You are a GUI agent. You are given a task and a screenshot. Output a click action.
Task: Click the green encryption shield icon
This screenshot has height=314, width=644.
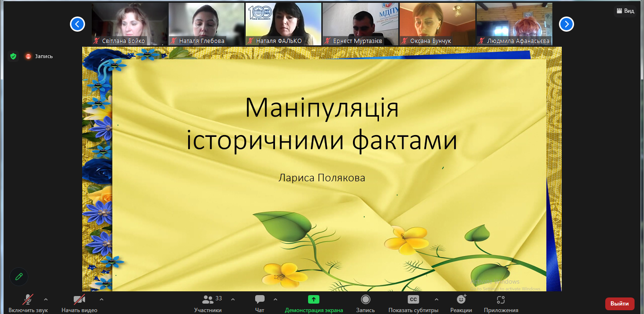point(13,56)
